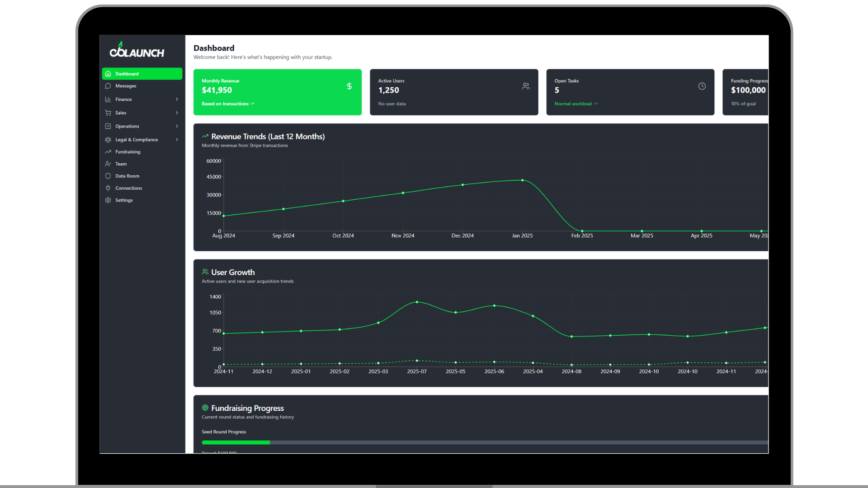Click the Finance bar chart icon
This screenshot has height=488, width=868.
coord(108,99)
